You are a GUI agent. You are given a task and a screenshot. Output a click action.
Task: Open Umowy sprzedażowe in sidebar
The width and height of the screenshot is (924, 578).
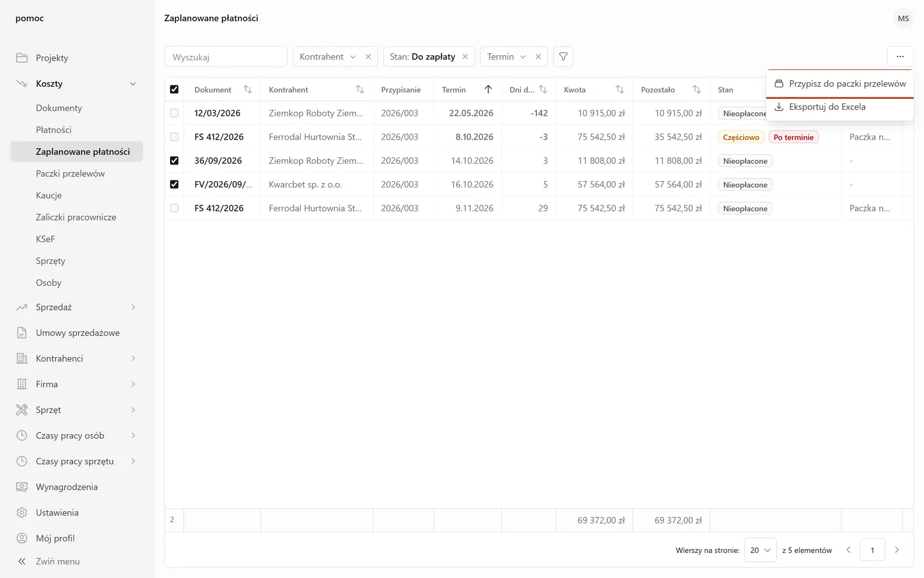(x=76, y=333)
